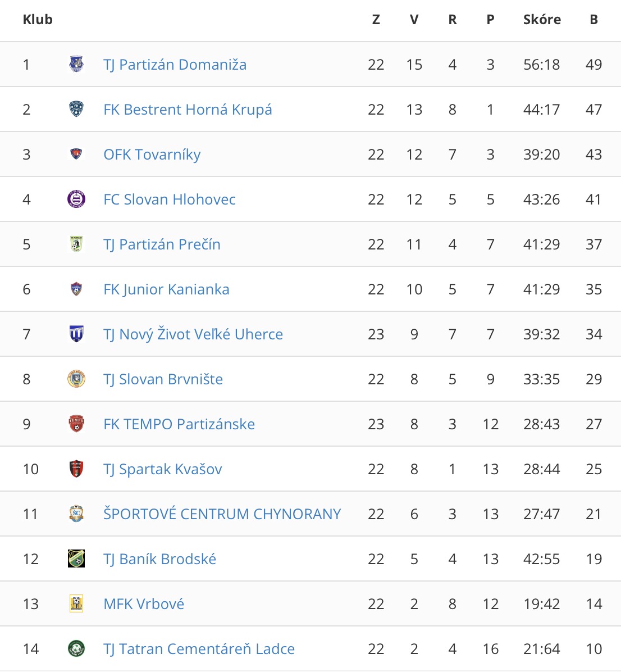Click the green TJ Tatran Cementáreň Ladce emblem
621x672 pixels.
76,648
